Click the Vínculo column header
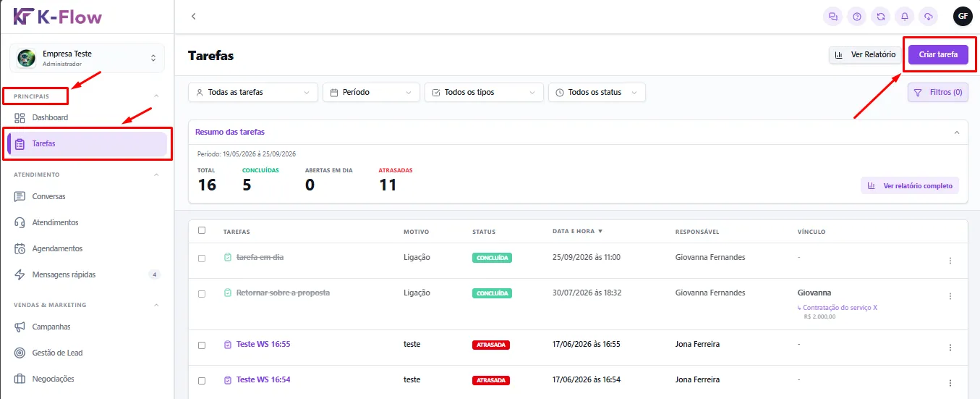The image size is (980, 399). [811, 232]
